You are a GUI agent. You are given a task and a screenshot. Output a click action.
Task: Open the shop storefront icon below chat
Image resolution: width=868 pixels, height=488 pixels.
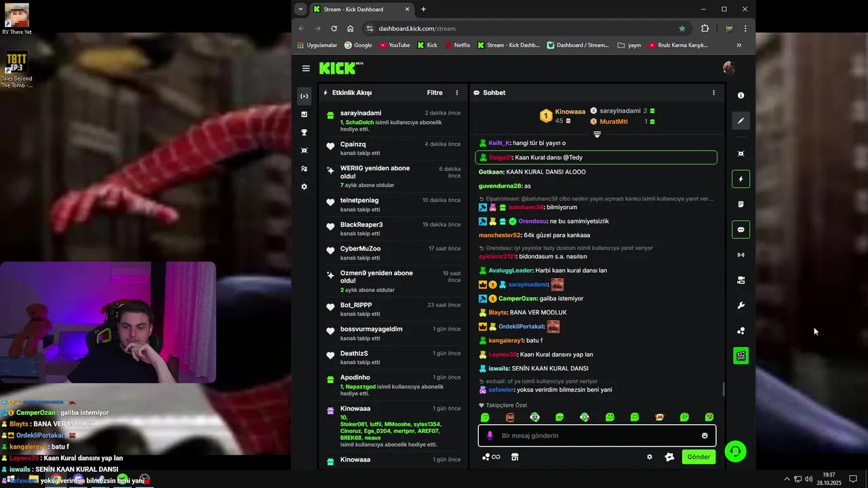(x=515, y=457)
